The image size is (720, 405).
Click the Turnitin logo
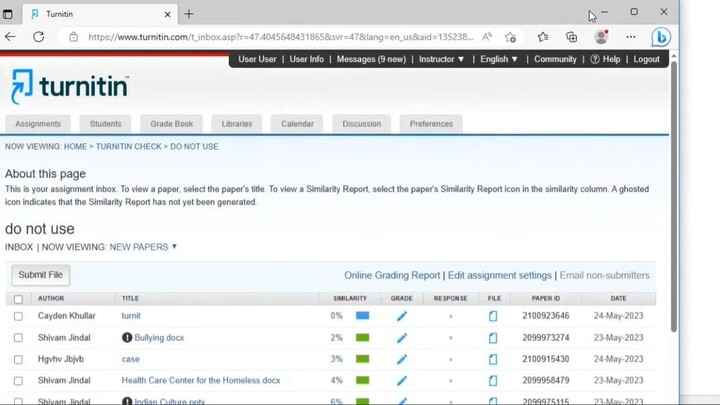point(70,86)
